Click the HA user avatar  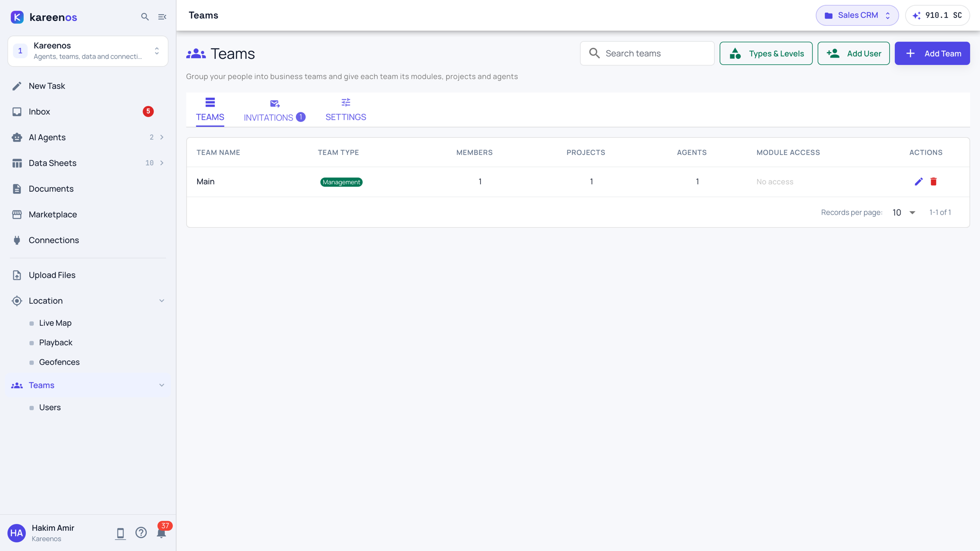[x=17, y=533]
